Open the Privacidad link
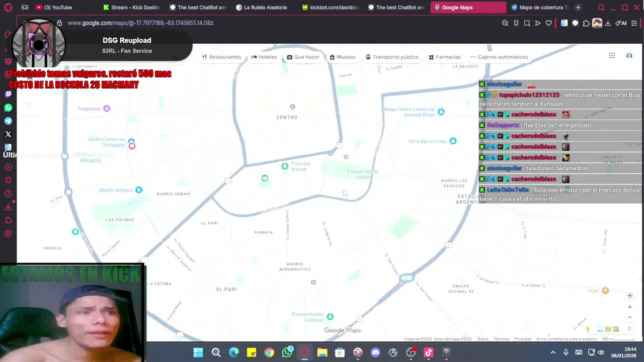This screenshot has height=362, width=644. coord(523,339)
